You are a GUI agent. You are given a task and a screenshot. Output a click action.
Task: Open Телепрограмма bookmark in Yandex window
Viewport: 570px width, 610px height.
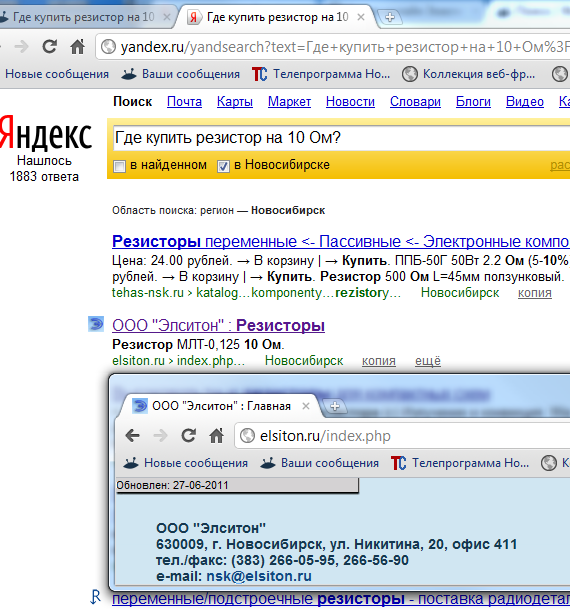321,74
